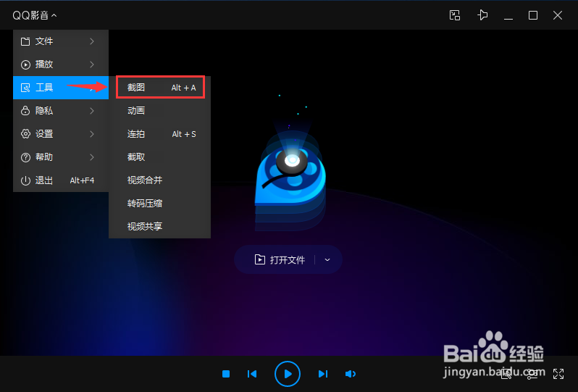This screenshot has height=392, width=578.
Task: Choose 截取 in the tools submenu
Action: 160,157
